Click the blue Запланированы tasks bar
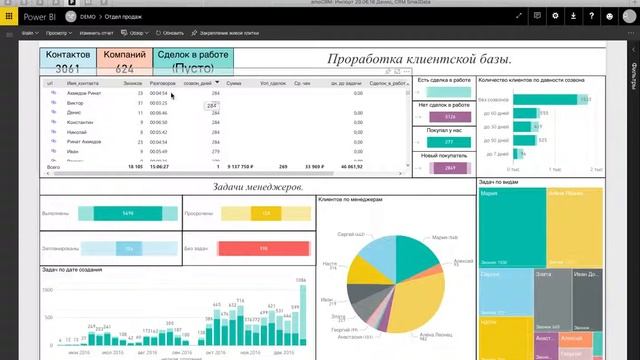This screenshot has height=360, width=640. pyautogui.click(x=129, y=249)
